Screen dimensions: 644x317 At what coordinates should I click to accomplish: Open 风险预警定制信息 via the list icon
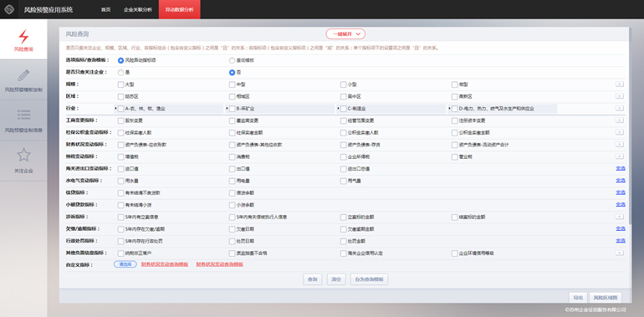tap(23, 115)
